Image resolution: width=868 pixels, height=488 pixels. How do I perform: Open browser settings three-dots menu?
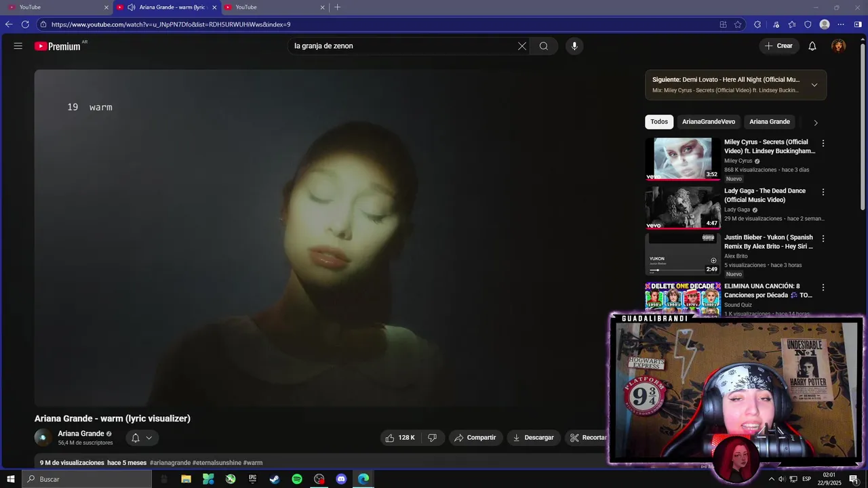point(841,24)
